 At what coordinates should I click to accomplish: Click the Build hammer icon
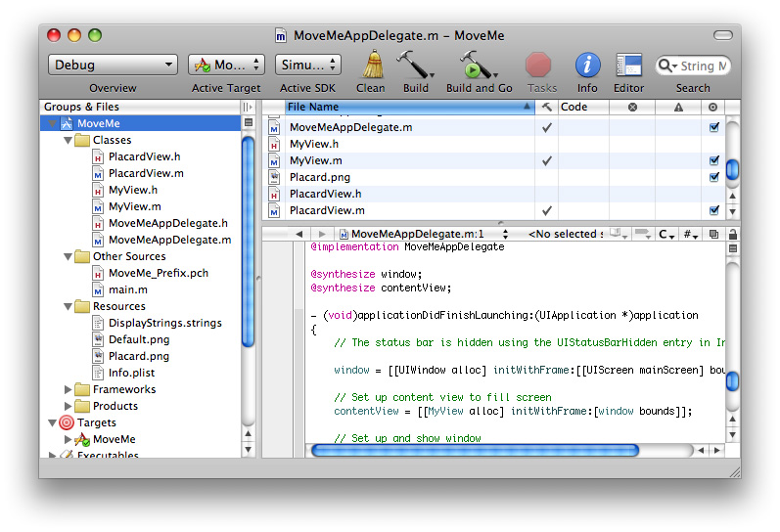pos(414,65)
